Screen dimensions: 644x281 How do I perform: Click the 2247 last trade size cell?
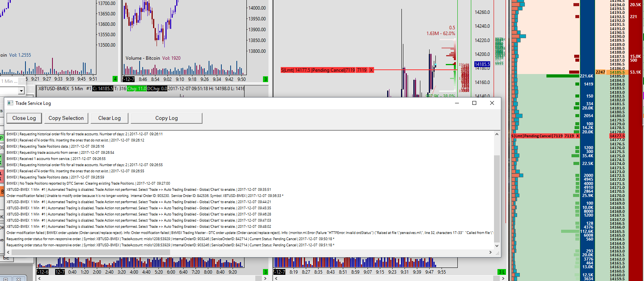pyautogui.click(x=600, y=72)
